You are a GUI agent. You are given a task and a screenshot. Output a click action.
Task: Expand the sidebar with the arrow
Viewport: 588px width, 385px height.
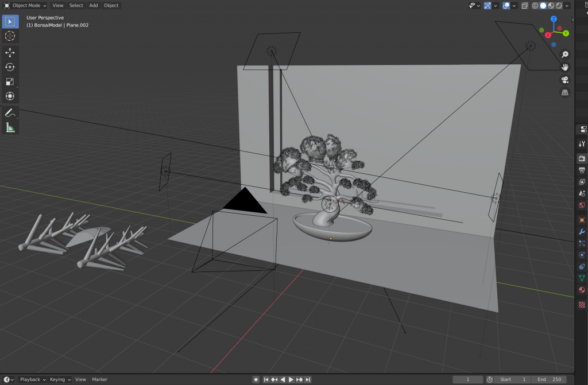pos(572,20)
